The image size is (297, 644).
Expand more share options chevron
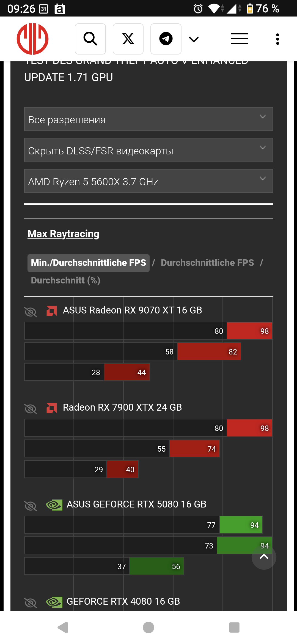tap(194, 39)
